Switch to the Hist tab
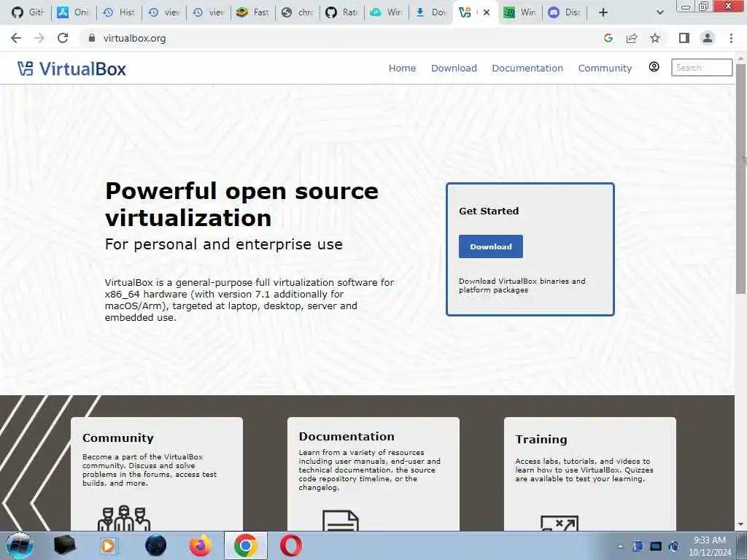The width and height of the screenshot is (747, 560). (x=119, y=12)
